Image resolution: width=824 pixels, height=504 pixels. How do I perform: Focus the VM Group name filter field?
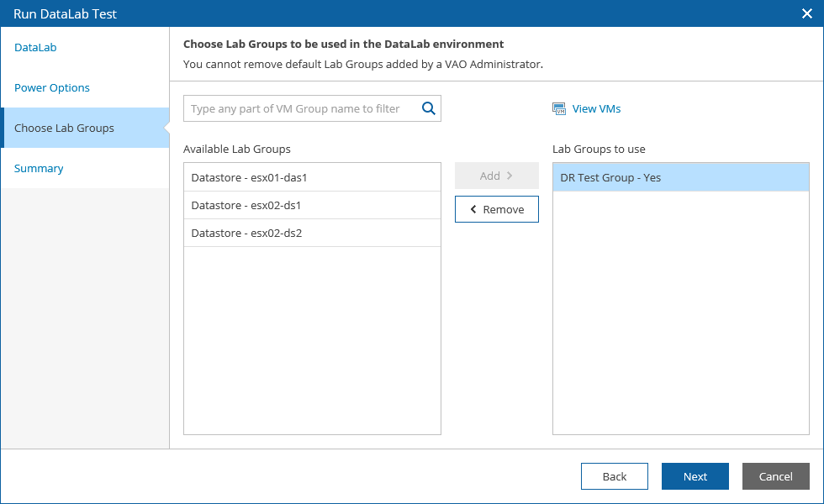click(301, 108)
